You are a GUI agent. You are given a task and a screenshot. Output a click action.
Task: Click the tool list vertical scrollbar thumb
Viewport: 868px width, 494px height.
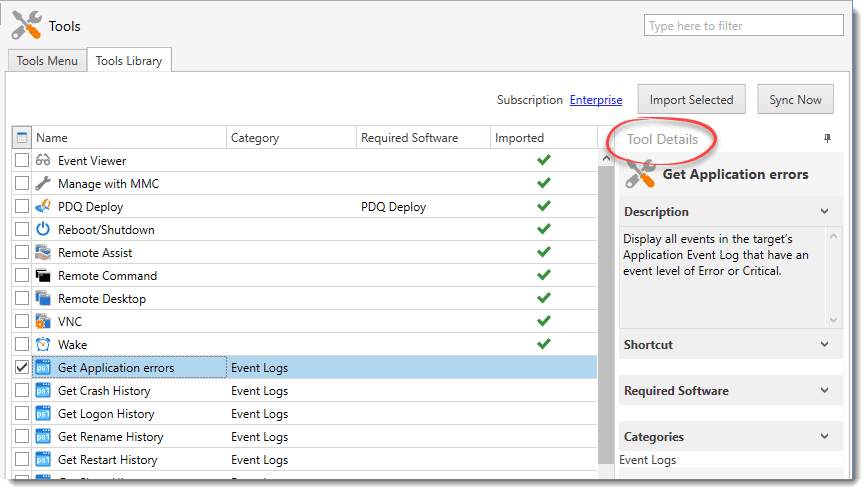pyautogui.click(x=606, y=315)
